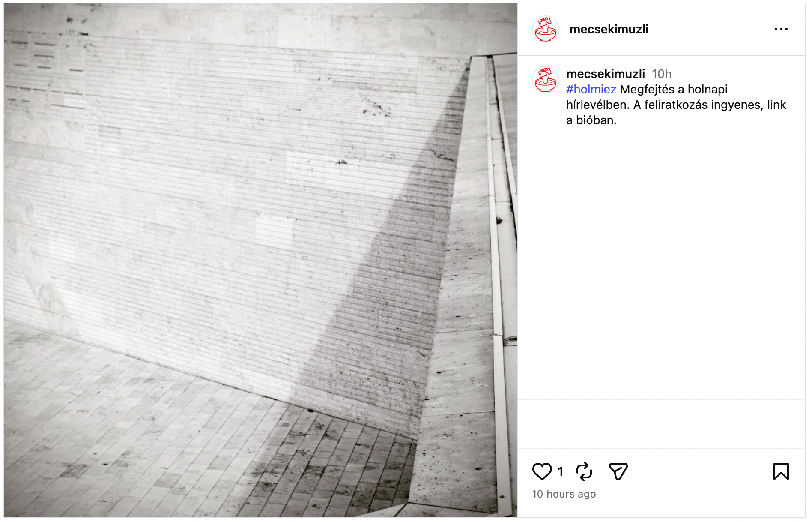Click the repost arrows icon
812x522 pixels.
(584, 471)
